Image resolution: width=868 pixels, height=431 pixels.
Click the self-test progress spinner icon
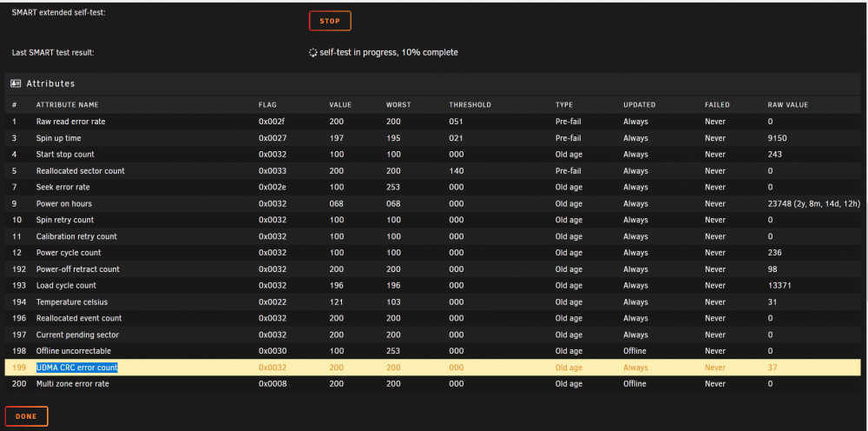[x=312, y=53]
